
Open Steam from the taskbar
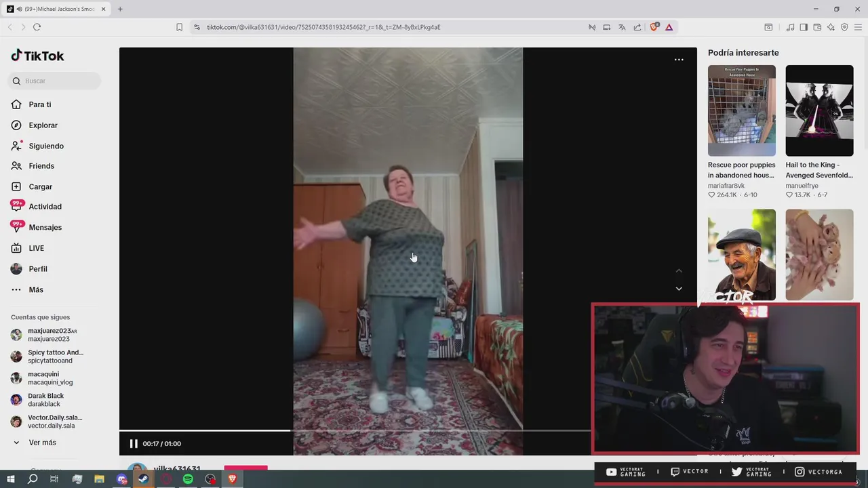143,479
